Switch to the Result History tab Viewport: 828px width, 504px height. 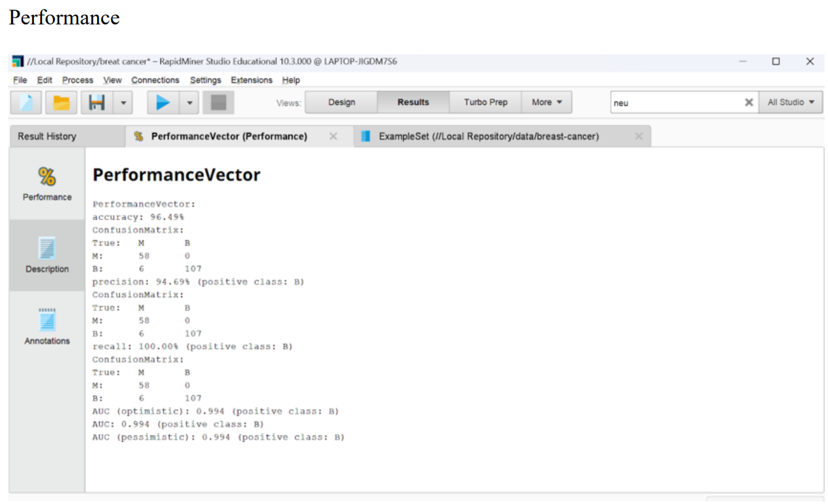(x=47, y=136)
